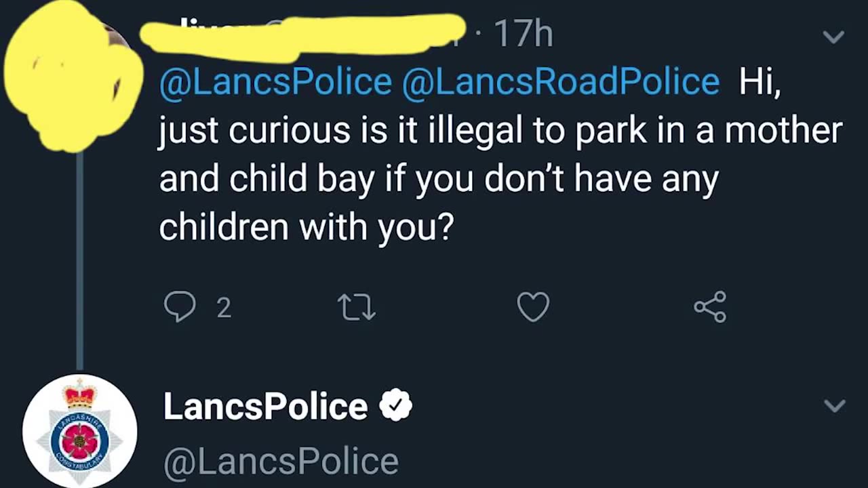Expand the chevron menu beside 17h
This screenshot has width=868, height=488.
click(833, 37)
